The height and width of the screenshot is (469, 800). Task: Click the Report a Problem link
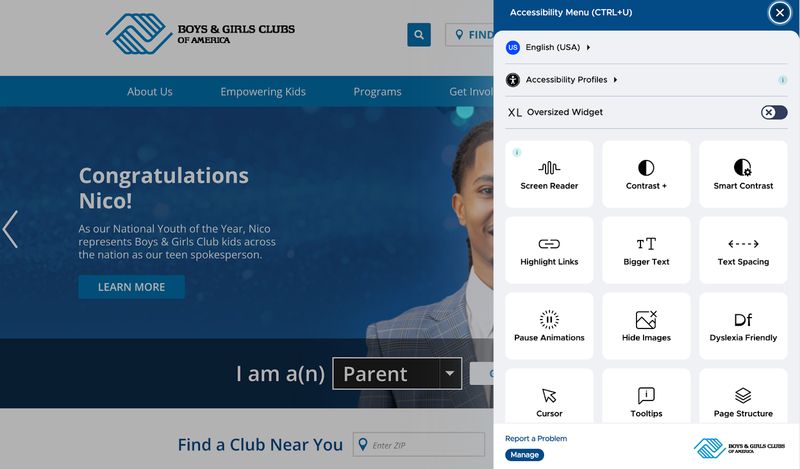(x=536, y=438)
